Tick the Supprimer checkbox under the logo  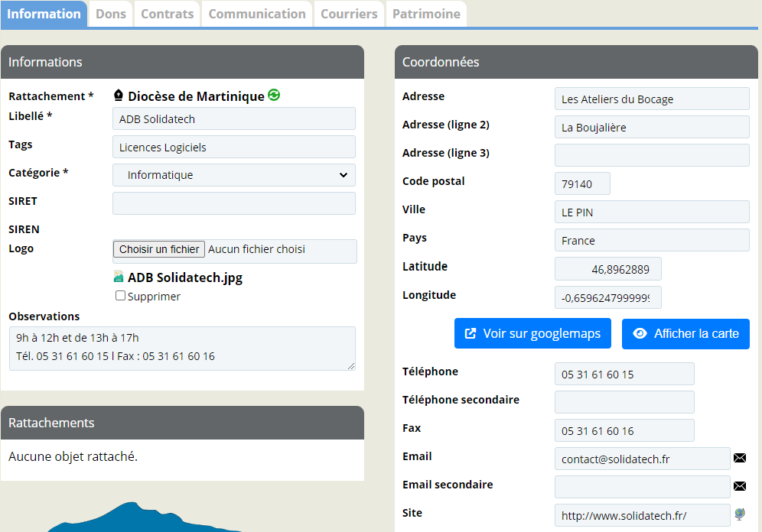(x=120, y=296)
